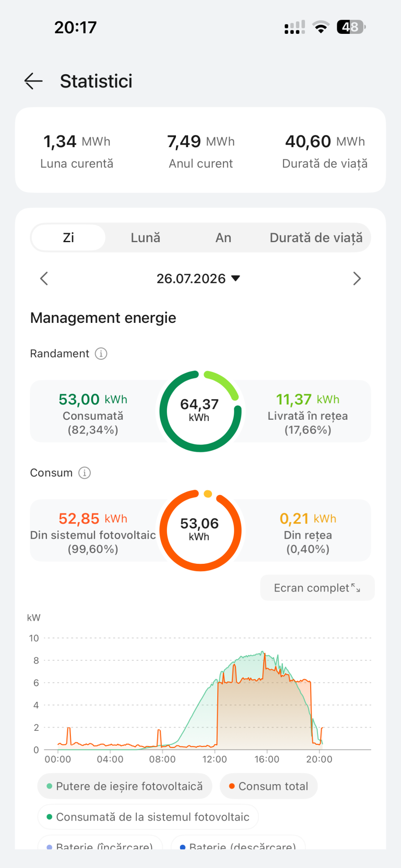Open the Randament info icon

pos(101,354)
